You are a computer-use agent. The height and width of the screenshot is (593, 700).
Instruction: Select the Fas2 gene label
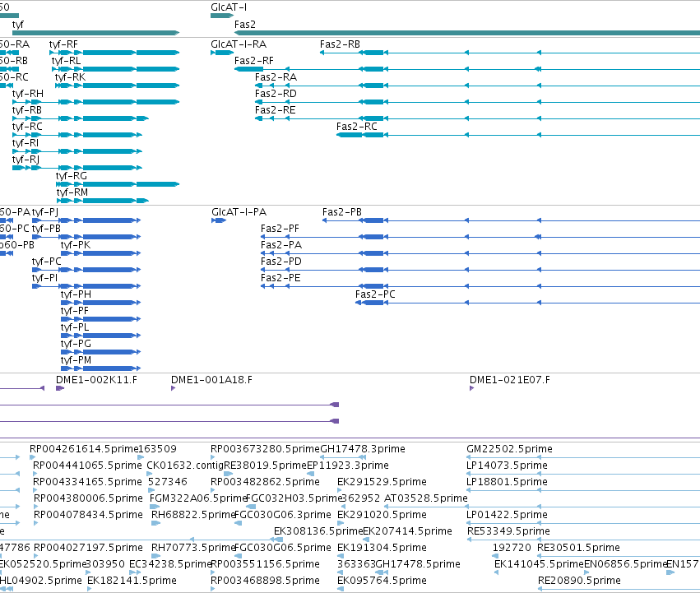point(244,25)
